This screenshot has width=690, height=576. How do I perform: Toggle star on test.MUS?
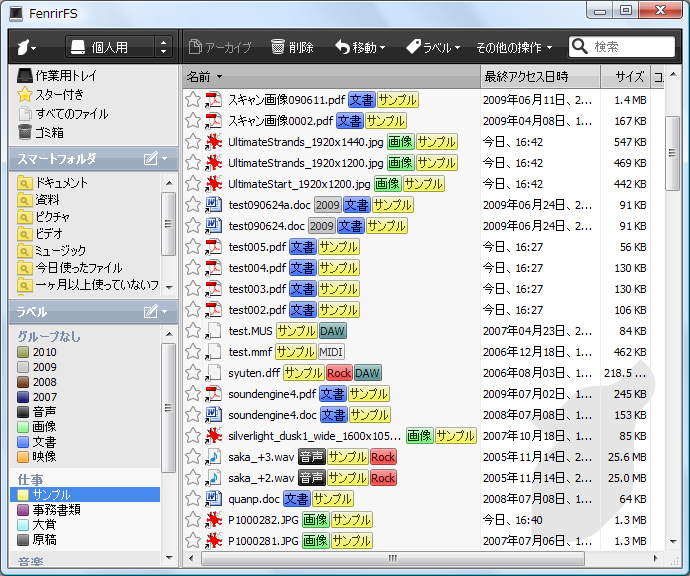pos(193,331)
